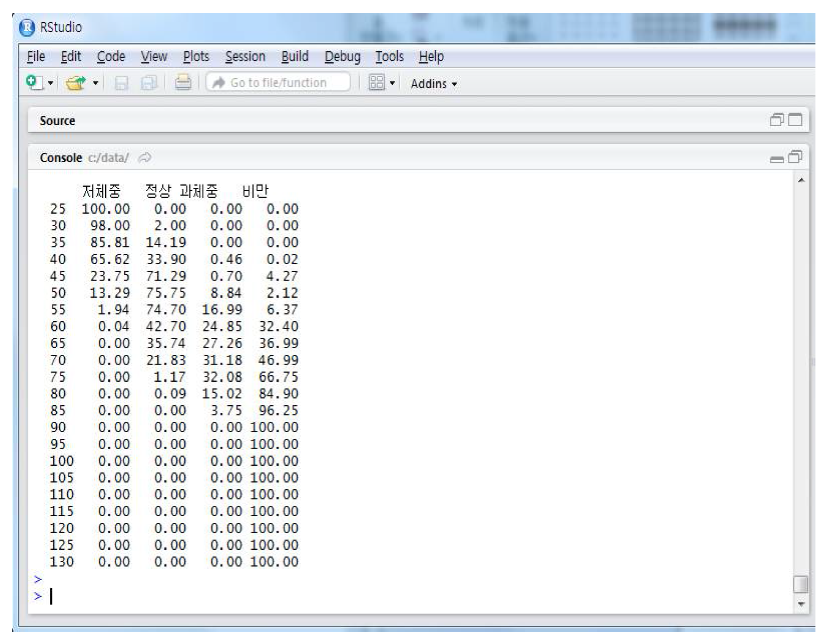Click the New File icon
This screenshot has height=644, width=828.
tap(35, 82)
